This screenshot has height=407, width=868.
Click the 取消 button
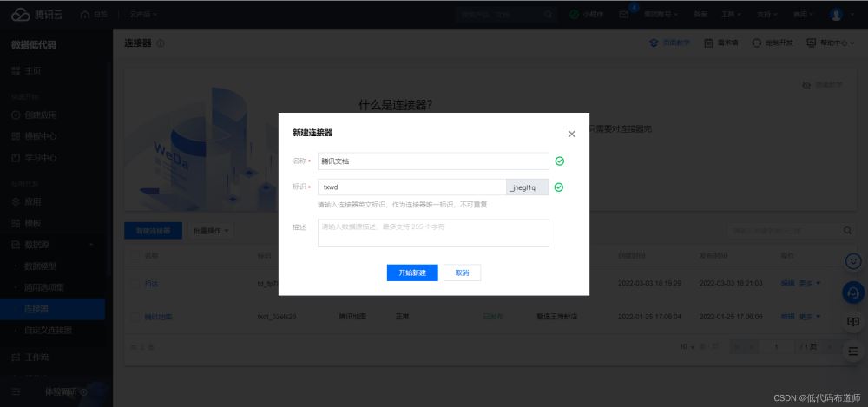point(462,272)
